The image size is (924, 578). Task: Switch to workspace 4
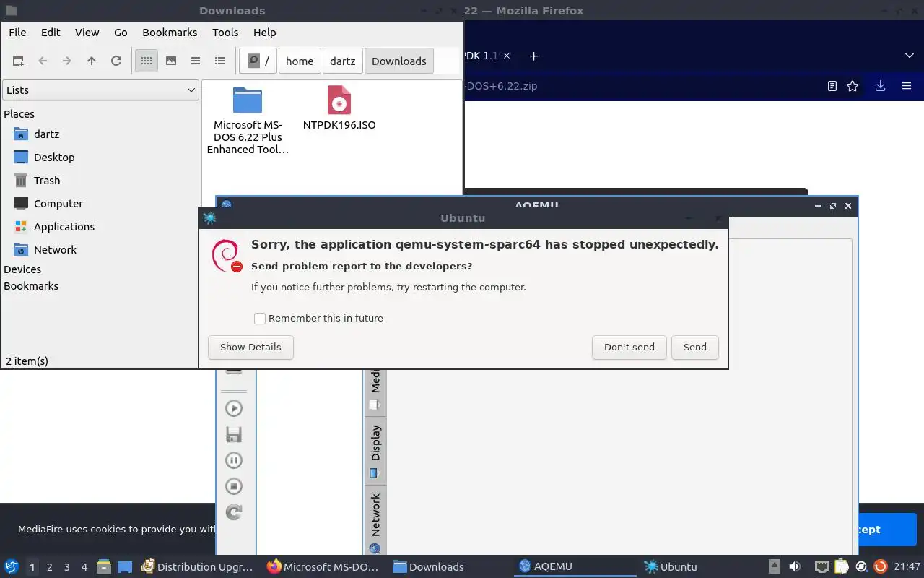84,567
